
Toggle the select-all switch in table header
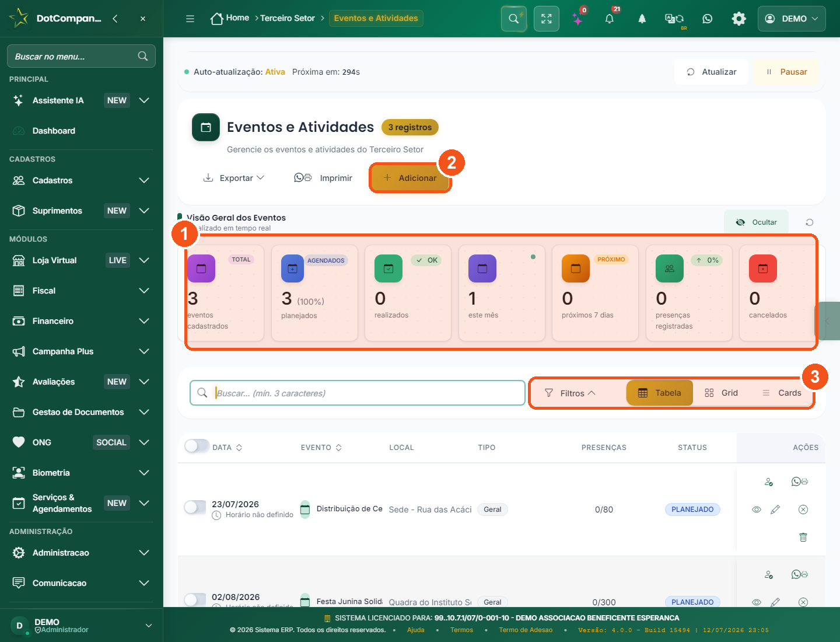point(197,446)
